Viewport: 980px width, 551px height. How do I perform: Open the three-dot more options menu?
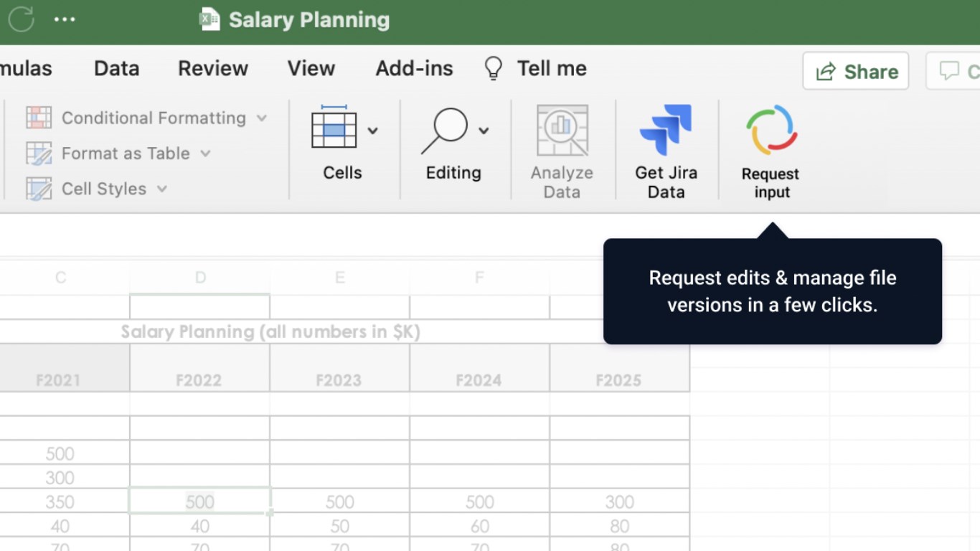pyautogui.click(x=65, y=19)
